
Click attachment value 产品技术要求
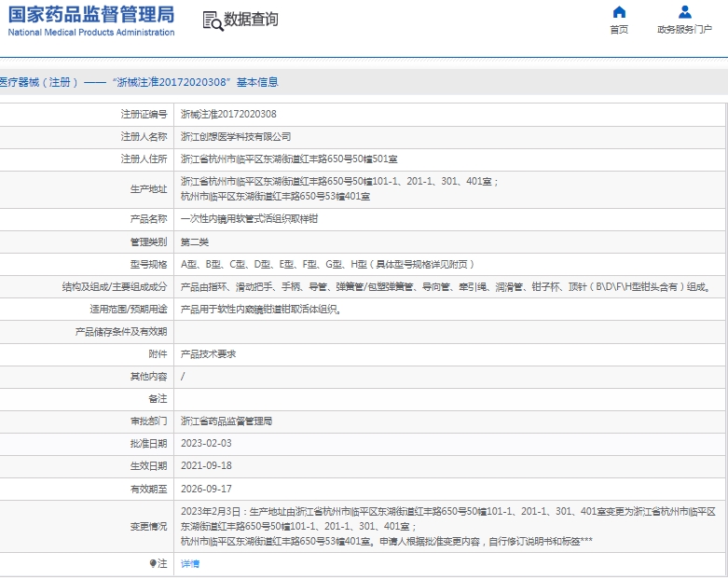(208, 353)
